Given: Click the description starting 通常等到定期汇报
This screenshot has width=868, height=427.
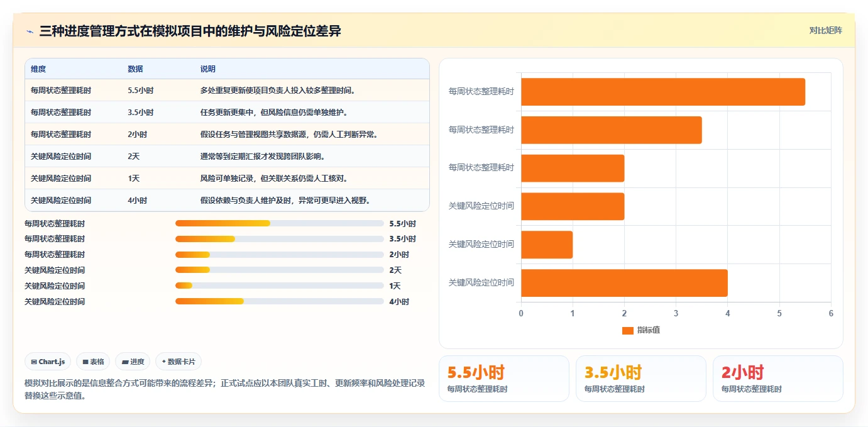Looking at the screenshot, I should (x=263, y=157).
